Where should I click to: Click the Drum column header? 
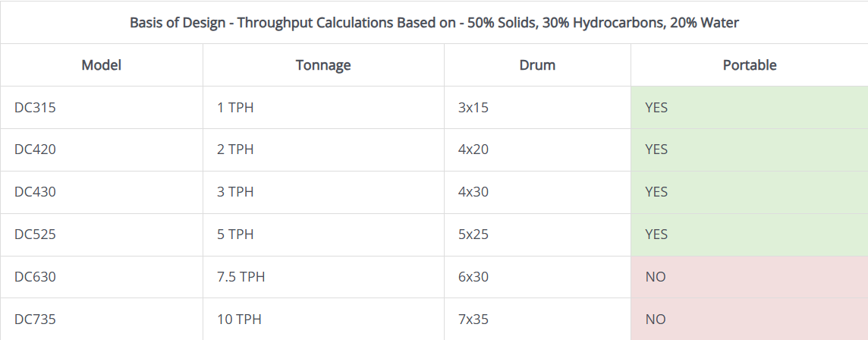coord(537,65)
